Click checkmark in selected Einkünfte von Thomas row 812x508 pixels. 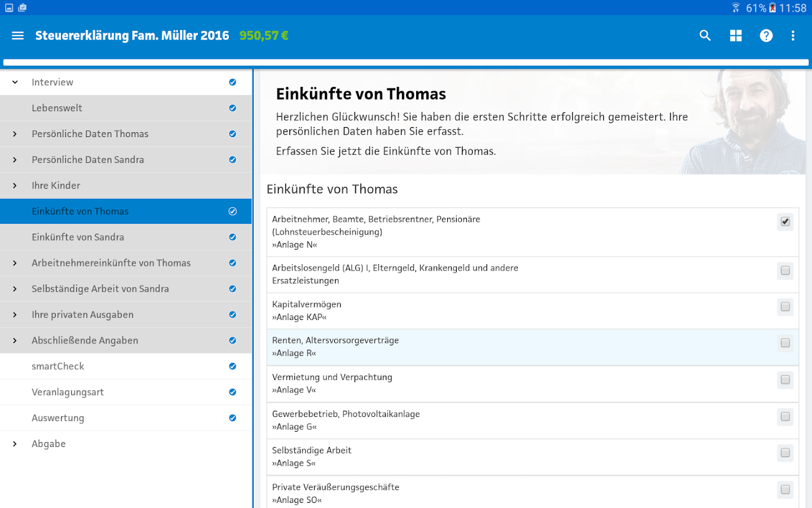coord(232,211)
